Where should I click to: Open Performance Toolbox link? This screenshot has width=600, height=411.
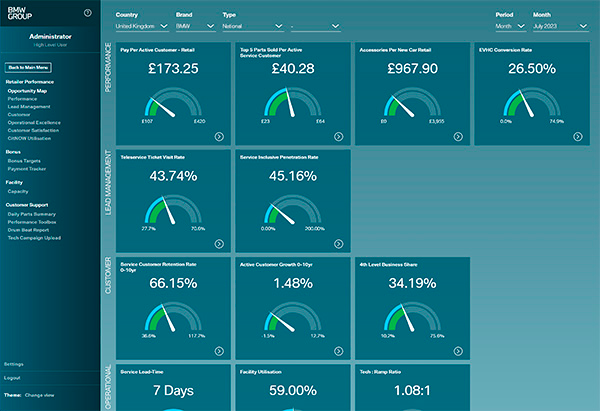tap(32, 222)
